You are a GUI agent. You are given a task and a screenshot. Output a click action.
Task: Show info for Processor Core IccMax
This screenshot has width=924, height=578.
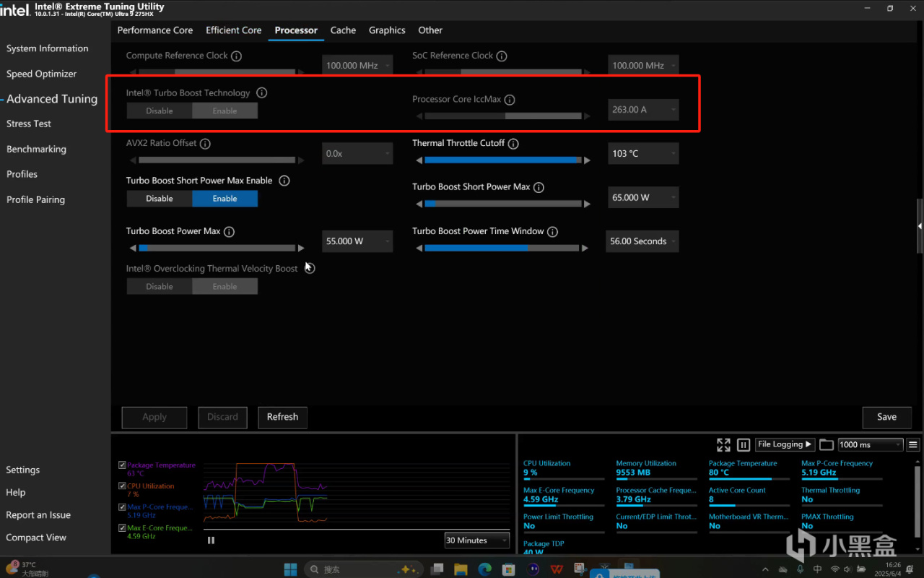(x=510, y=100)
